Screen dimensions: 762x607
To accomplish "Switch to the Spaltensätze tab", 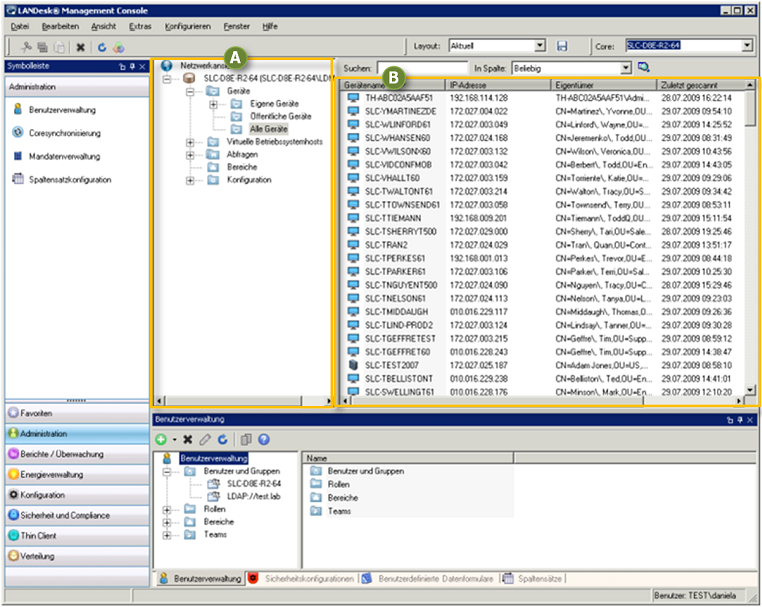I will pos(533,579).
